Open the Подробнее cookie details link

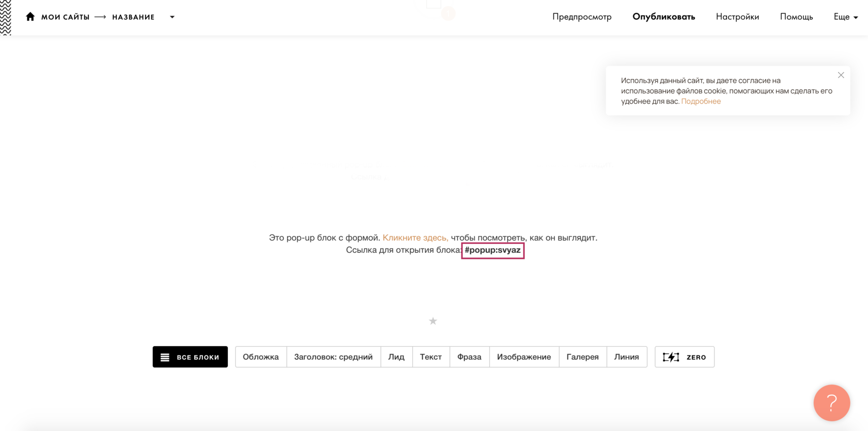pyautogui.click(x=701, y=101)
